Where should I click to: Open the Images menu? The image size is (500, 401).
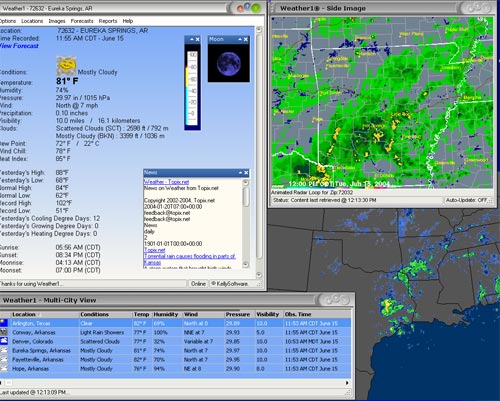pyautogui.click(x=57, y=21)
